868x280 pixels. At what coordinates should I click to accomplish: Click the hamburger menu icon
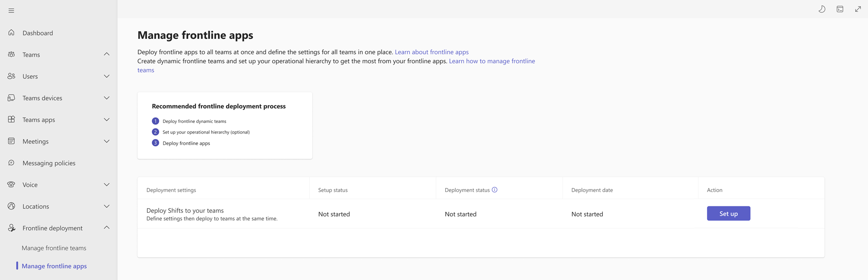[11, 10]
